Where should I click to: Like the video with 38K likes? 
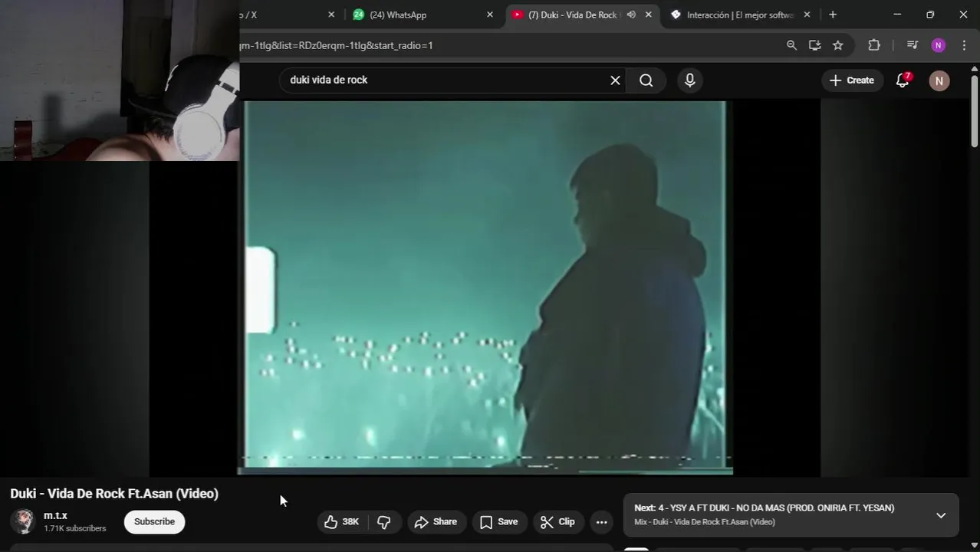[341, 522]
